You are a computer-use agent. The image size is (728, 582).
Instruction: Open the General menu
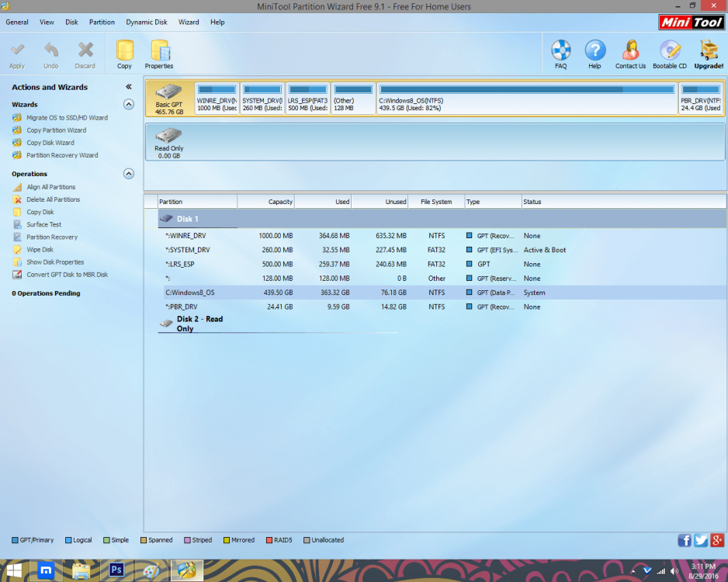pos(17,22)
